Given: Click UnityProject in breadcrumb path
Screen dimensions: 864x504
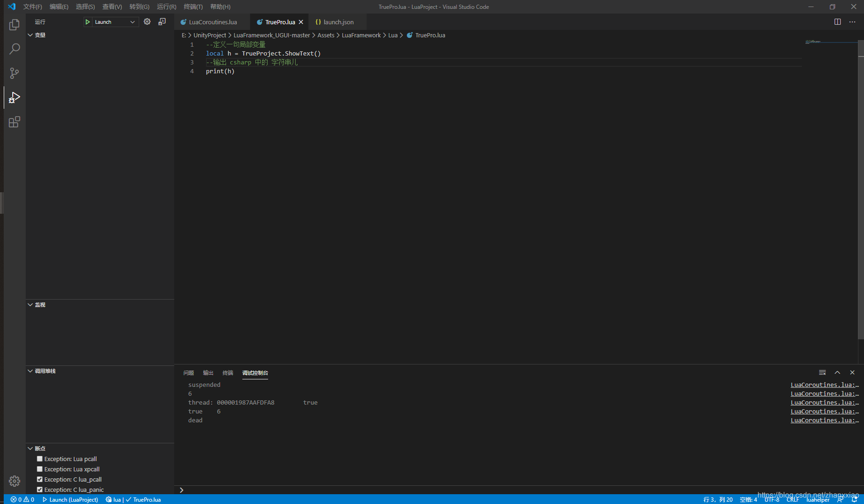Looking at the screenshot, I should click(x=210, y=35).
